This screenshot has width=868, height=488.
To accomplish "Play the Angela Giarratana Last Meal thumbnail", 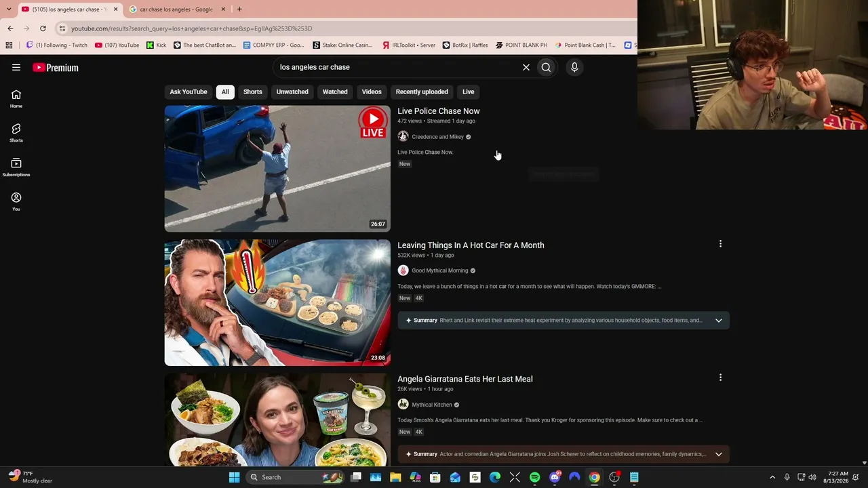I will [277, 420].
